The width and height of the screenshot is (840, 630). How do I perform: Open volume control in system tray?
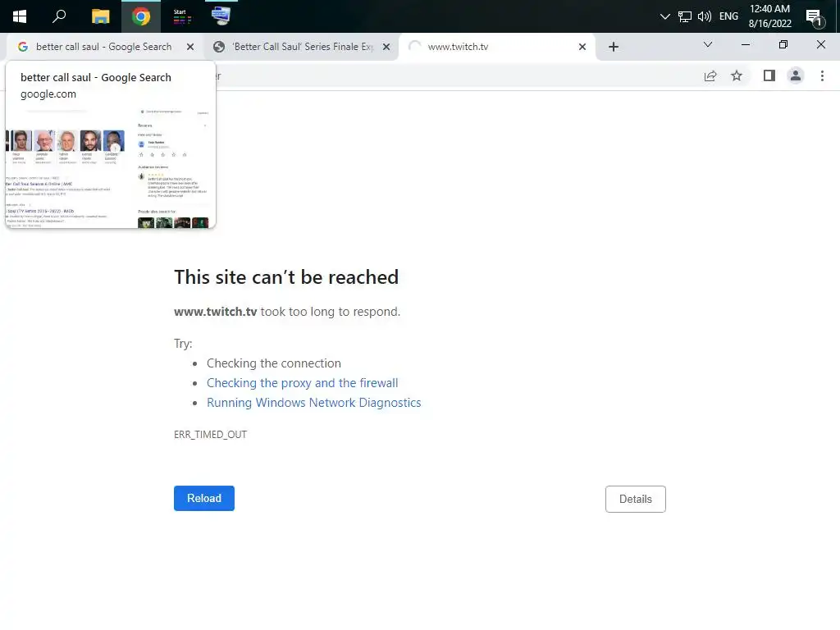tap(705, 16)
